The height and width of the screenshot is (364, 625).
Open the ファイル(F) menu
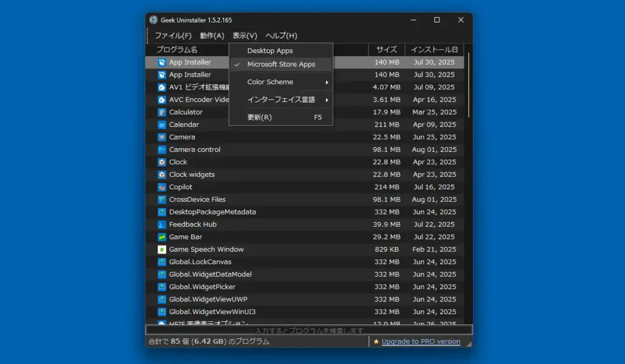click(173, 35)
